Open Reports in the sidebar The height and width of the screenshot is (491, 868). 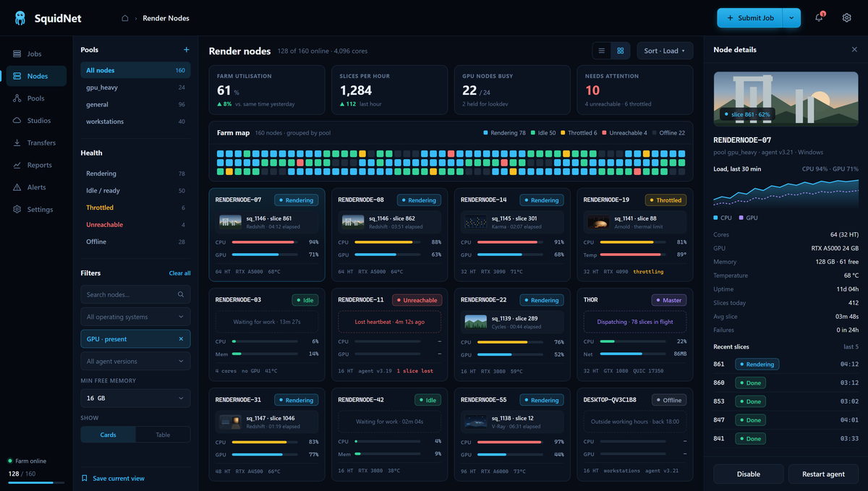(36, 166)
